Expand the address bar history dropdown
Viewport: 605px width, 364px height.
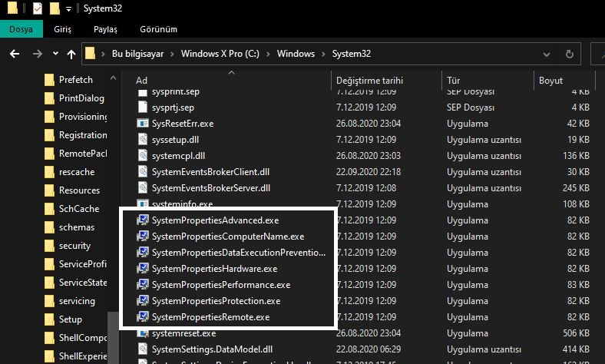coord(547,55)
